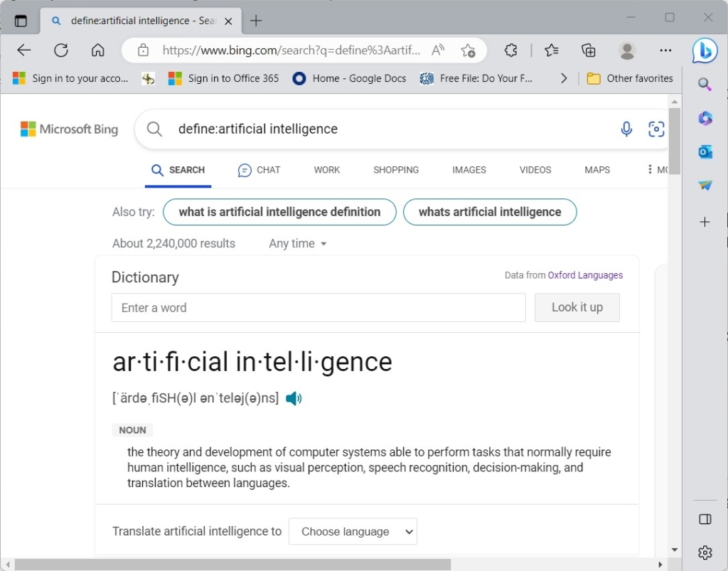Viewport: 728px width, 571px height.
Task: Open browser Extensions menu
Action: coord(510,50)
